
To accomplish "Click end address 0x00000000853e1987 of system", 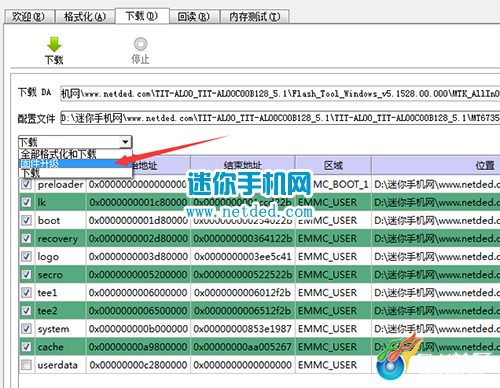I will click(243, 329).
